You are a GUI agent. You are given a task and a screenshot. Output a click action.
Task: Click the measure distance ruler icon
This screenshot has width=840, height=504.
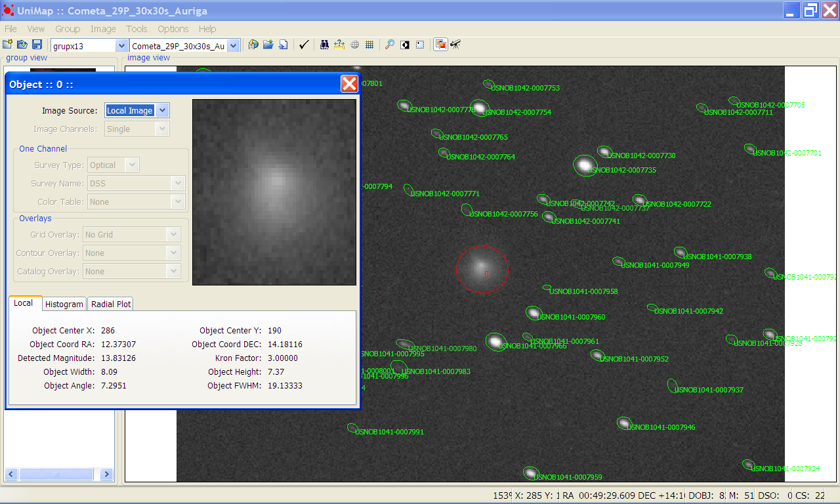[339, 45]
